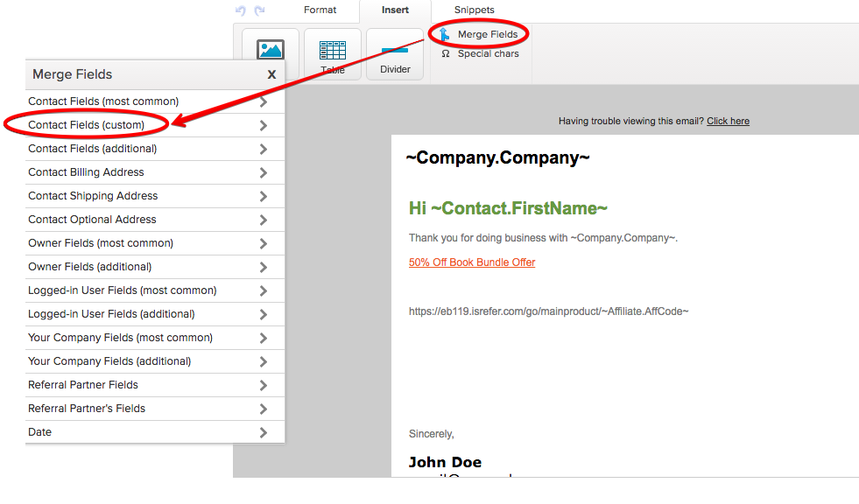Expand Logged-in User Fields (most common) chevron
Image resolution: width=859 pixels, height=504 pixels.
[263, 290]
